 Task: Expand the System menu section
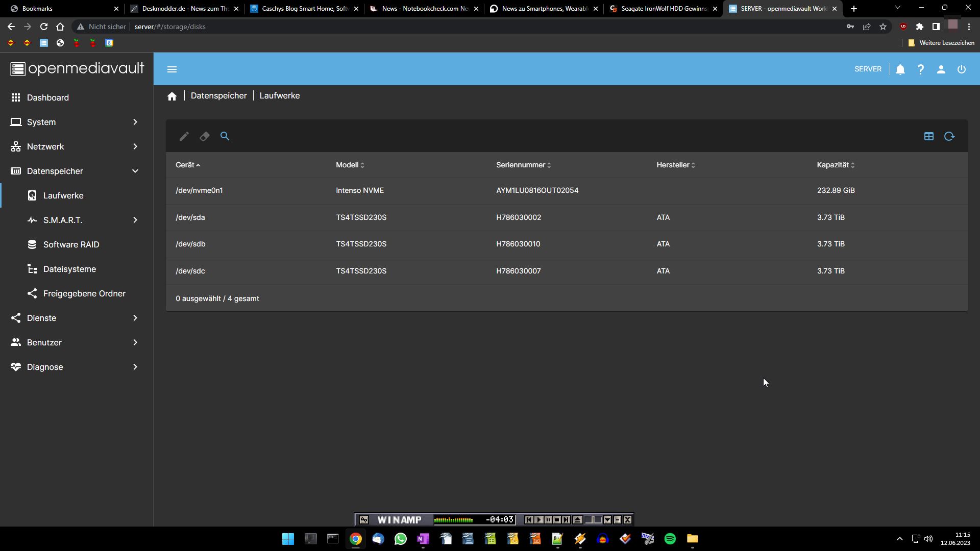pos(75,122)
